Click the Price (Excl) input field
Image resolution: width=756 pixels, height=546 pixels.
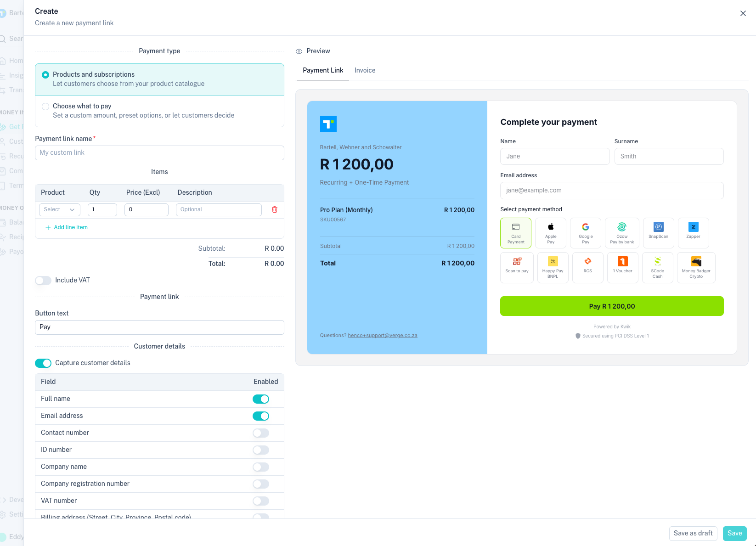[147, 210]
